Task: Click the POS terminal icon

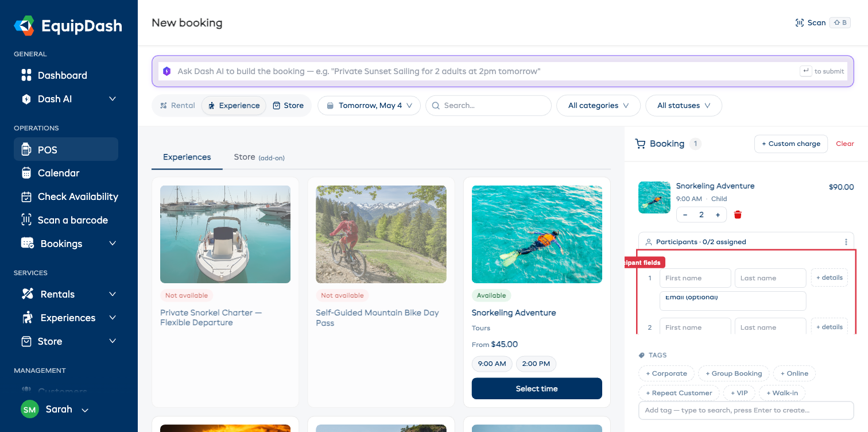Action: (26, 149)
